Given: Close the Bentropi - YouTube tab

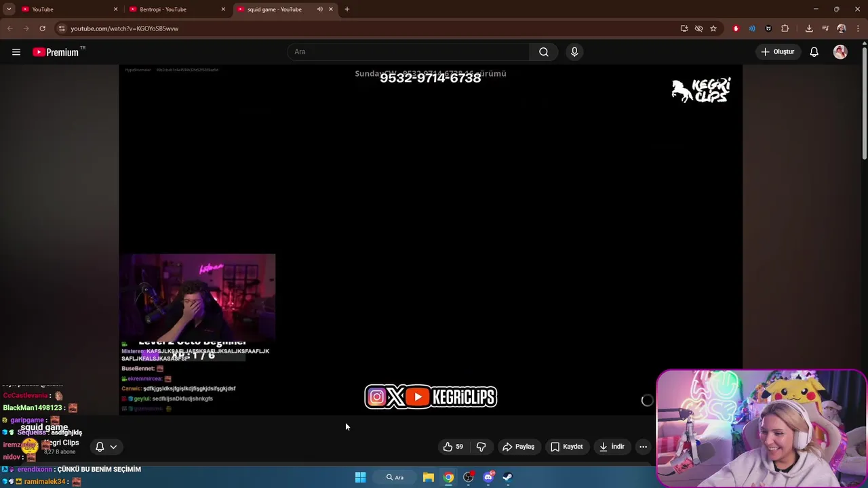Looking at the screenshot, I should point(223,9).
